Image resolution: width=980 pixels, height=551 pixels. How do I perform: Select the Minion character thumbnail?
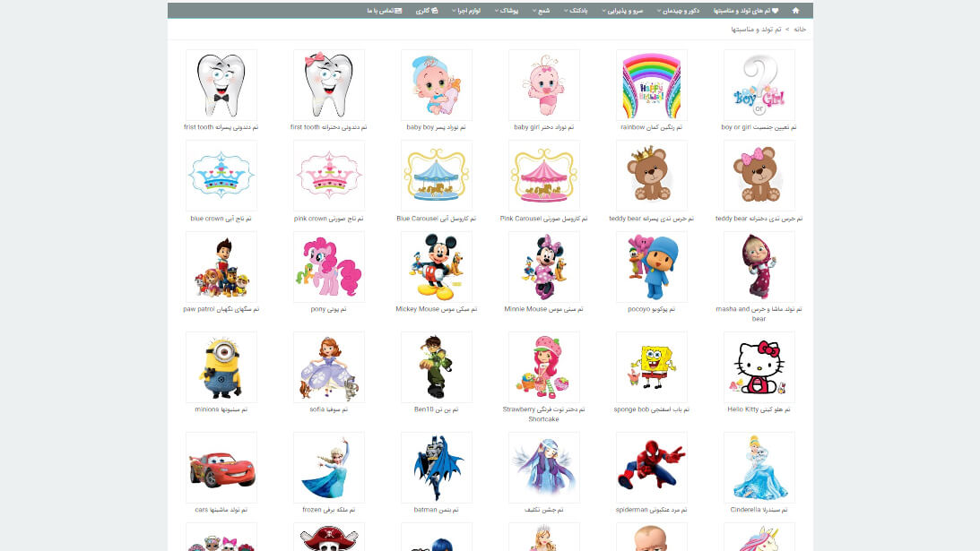(221, 367)
